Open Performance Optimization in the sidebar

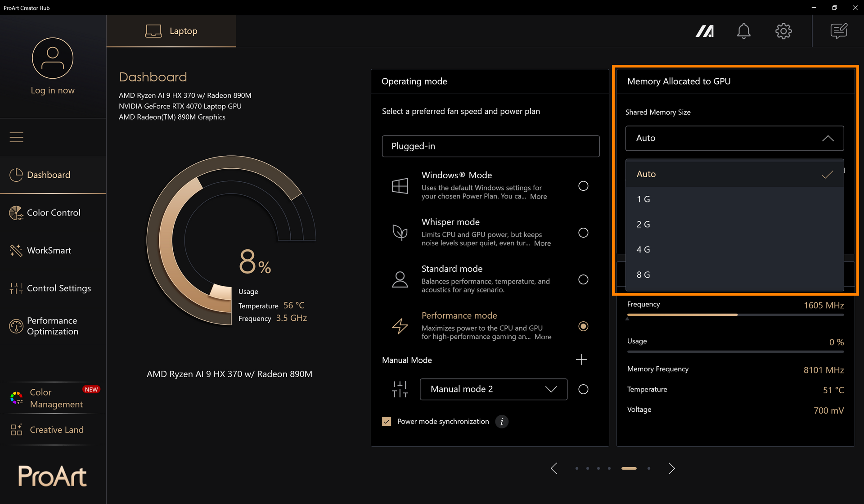coord(53,326)
